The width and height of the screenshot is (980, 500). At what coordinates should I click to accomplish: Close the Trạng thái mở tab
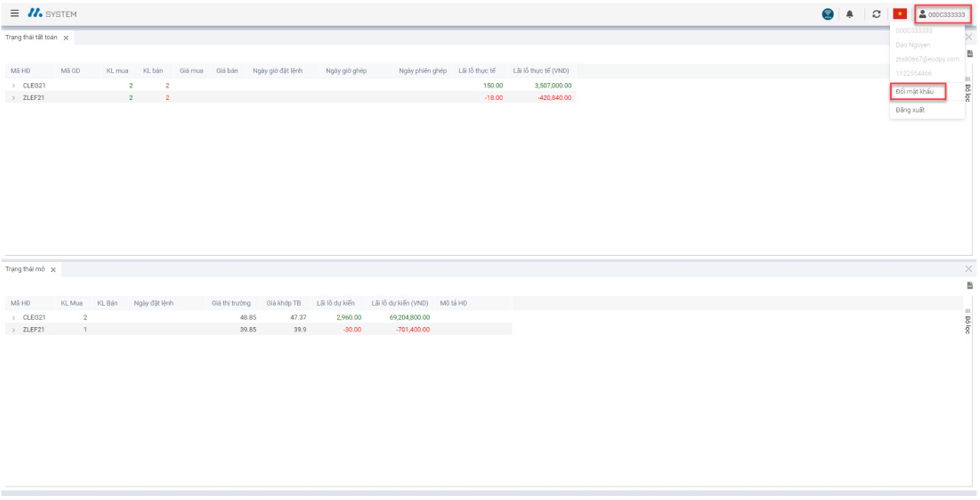53,270
